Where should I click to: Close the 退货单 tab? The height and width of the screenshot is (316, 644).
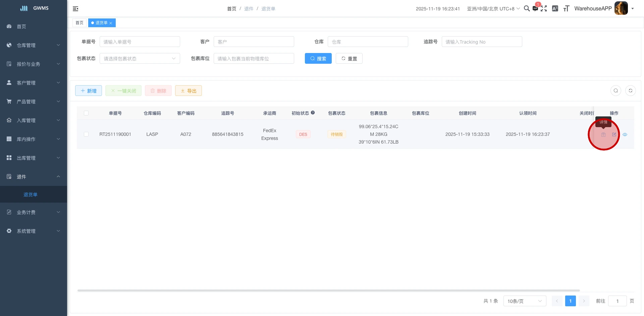[111, 23]
